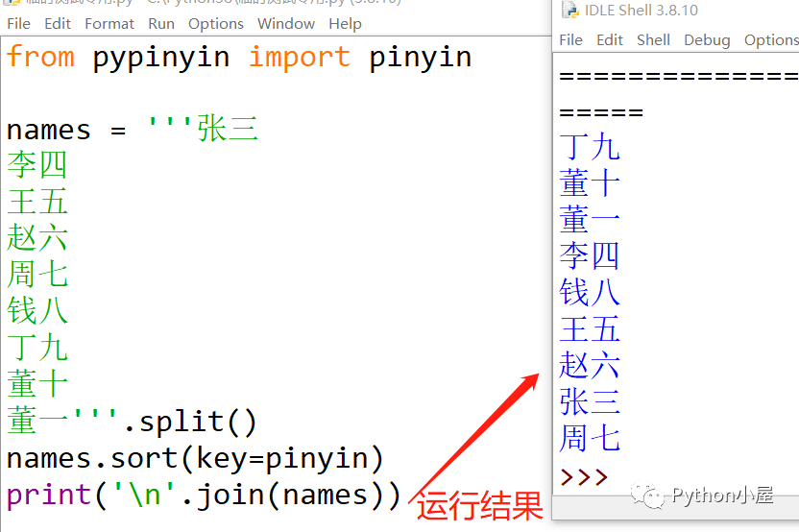The width and height of the screenshot is (799, 532).
Task: Open the File menu in the editor window
Action: pos(19,23)
